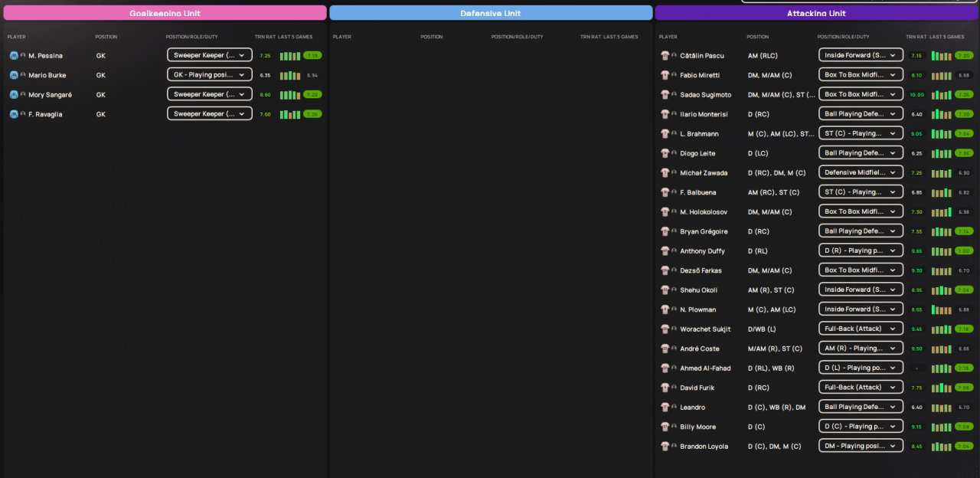Click Anthony Duffy's 9.65 training rating
The height and width of the screenshot is (478, 980).
click(x=916, y=251)
